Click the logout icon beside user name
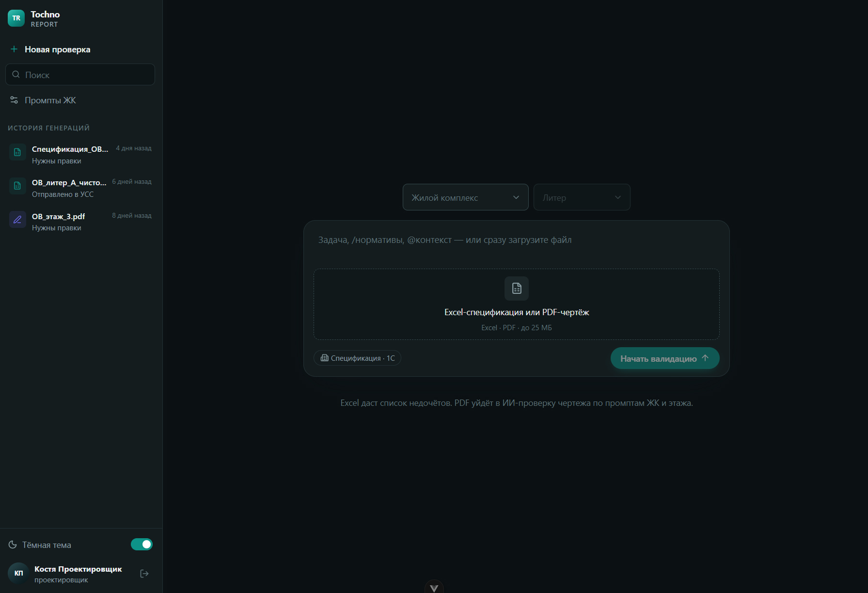 pos(144,574)
